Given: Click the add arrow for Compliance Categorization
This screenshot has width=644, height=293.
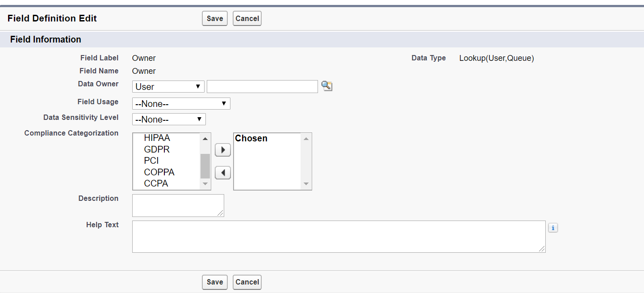Looking at the screenshot, I should 223,150.
